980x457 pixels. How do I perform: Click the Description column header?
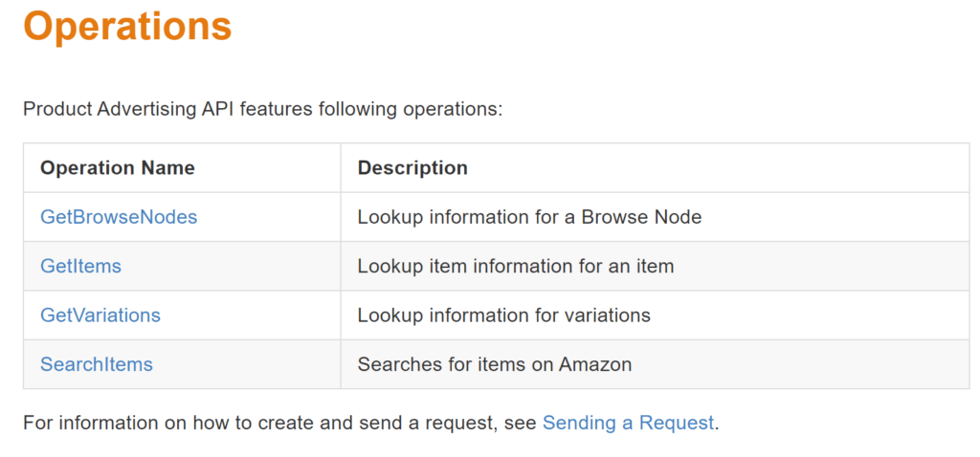[x=412, y=168]
